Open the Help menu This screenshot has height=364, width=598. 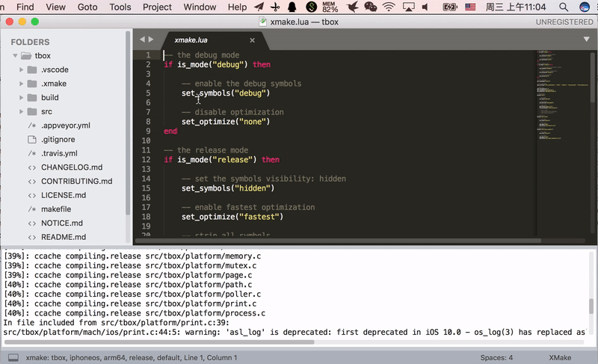237,7
